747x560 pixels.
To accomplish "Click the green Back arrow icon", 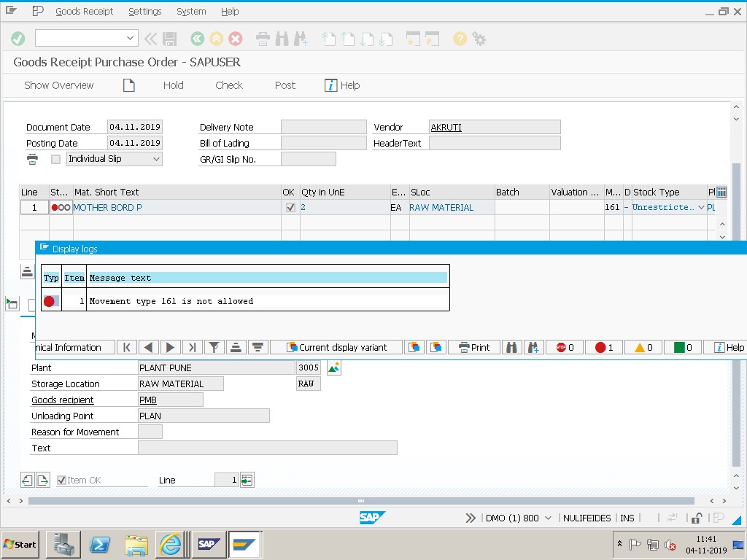I will 197,39.
